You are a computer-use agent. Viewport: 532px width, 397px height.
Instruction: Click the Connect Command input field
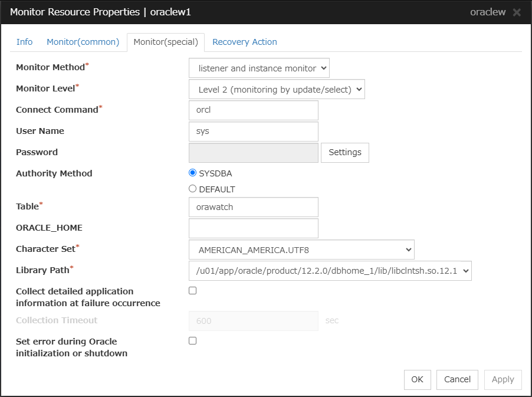tap(253, 110)
